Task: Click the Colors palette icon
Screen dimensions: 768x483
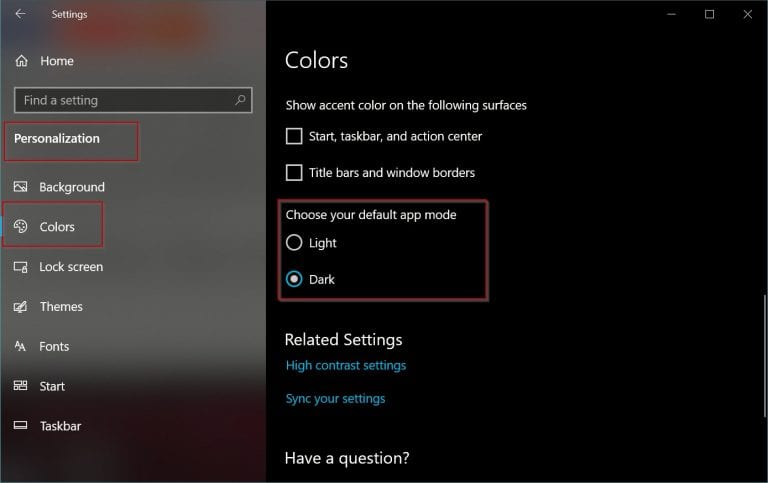Action: click(x=21, y=226)
